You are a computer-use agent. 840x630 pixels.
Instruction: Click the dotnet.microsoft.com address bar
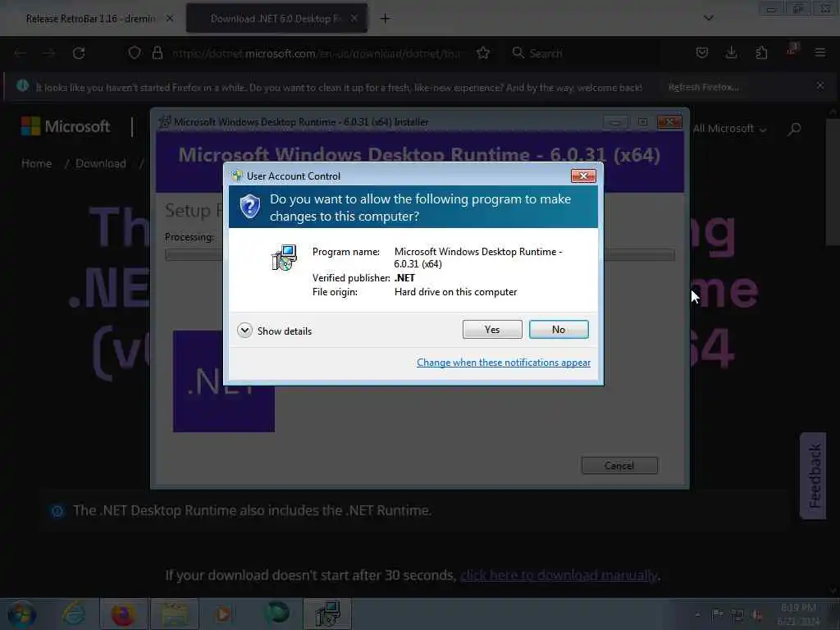[316, 53]
